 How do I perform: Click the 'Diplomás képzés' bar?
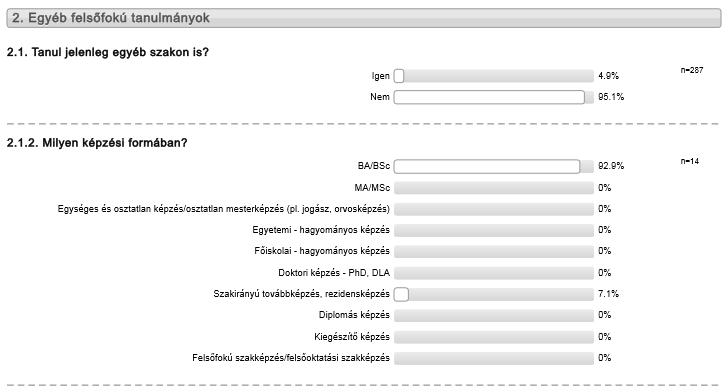[494, 315]
